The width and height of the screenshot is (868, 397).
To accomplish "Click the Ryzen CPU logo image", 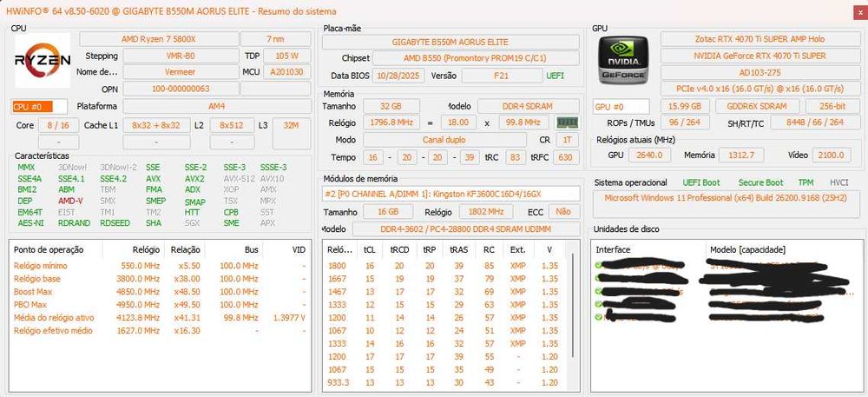I will click(42, 60).
